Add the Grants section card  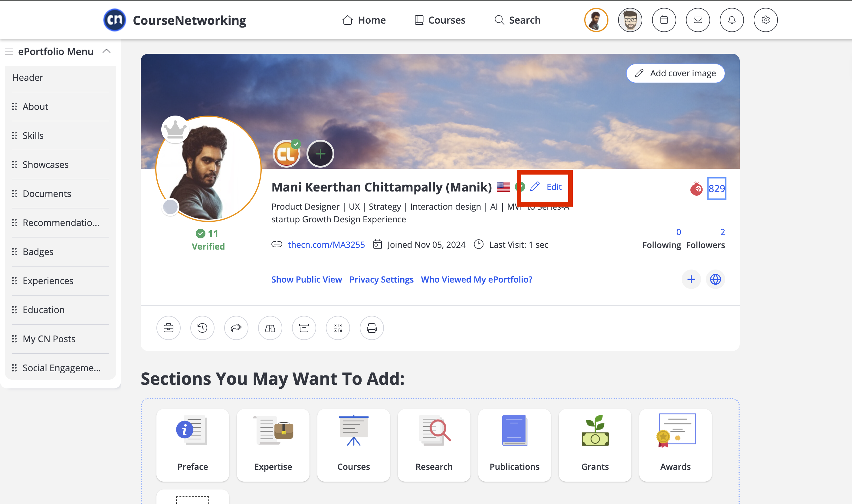click(x=595, y=445)
